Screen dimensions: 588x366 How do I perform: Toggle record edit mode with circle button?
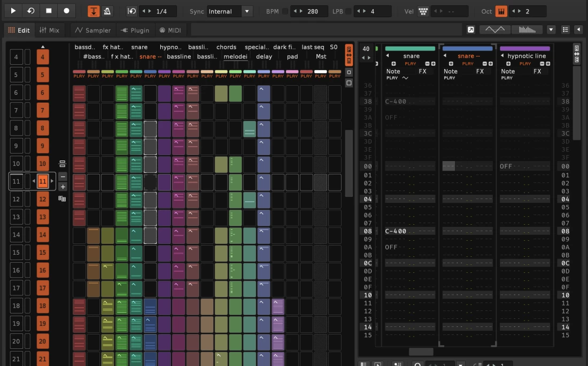pos(66,11)
